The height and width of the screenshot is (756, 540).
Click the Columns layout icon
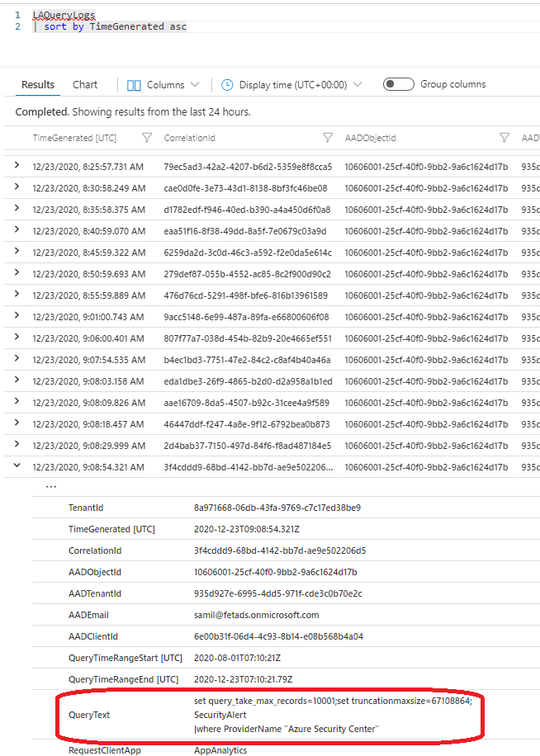[x=134, y=85]
